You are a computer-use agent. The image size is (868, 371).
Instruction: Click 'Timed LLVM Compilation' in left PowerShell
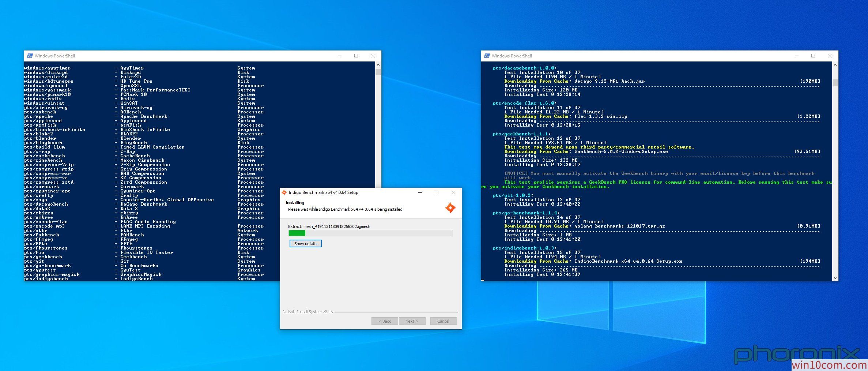tap(152, 147)
